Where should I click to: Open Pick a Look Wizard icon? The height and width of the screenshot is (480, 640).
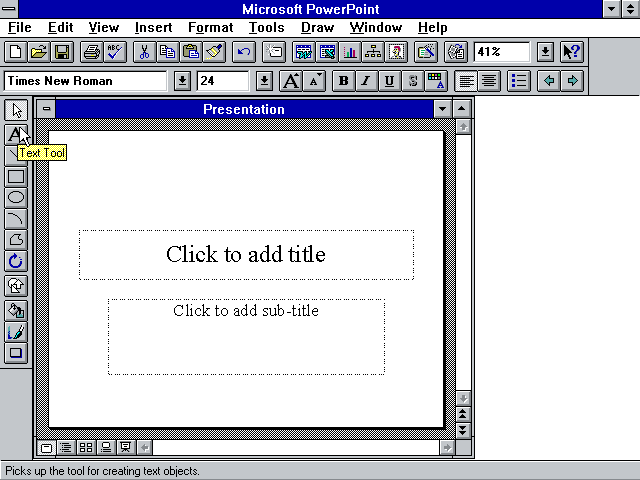pyautogui.click(x=426, y=52)
